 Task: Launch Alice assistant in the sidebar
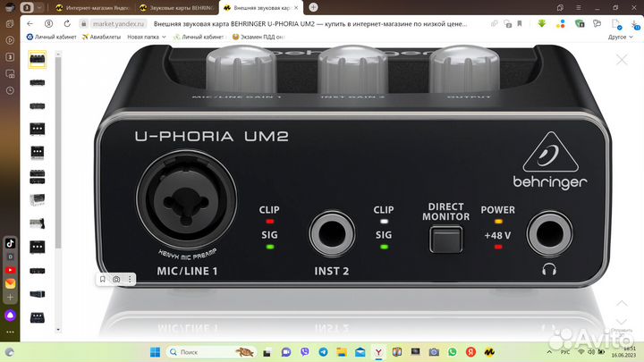pos(10,316)
